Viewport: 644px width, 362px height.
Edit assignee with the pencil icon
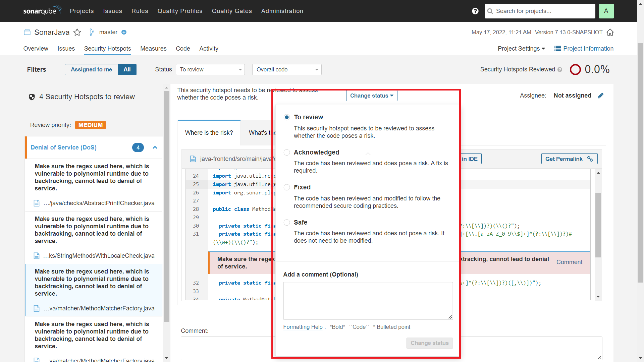coord(601,96)
